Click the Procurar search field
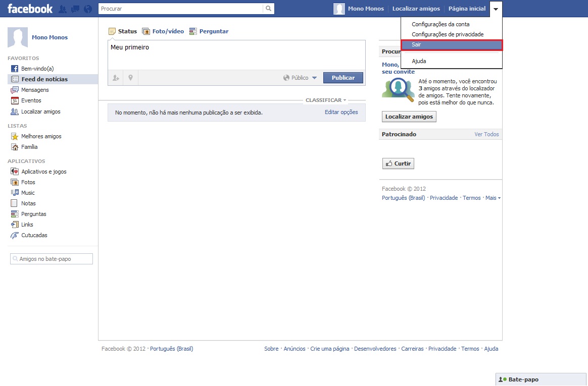The image size is (588, 386). tap(181, 9)
